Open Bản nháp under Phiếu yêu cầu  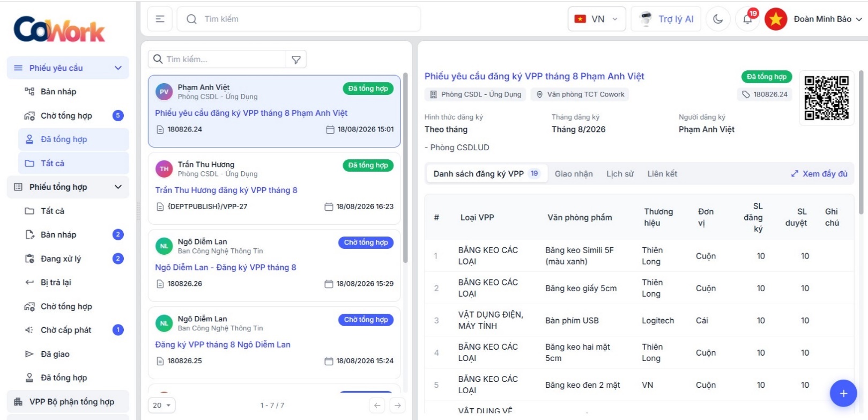tap(73, 92)
